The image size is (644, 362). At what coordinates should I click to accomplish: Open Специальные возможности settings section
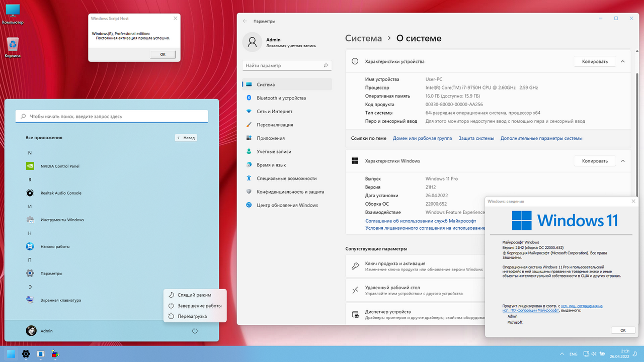(x=287, y=178)
